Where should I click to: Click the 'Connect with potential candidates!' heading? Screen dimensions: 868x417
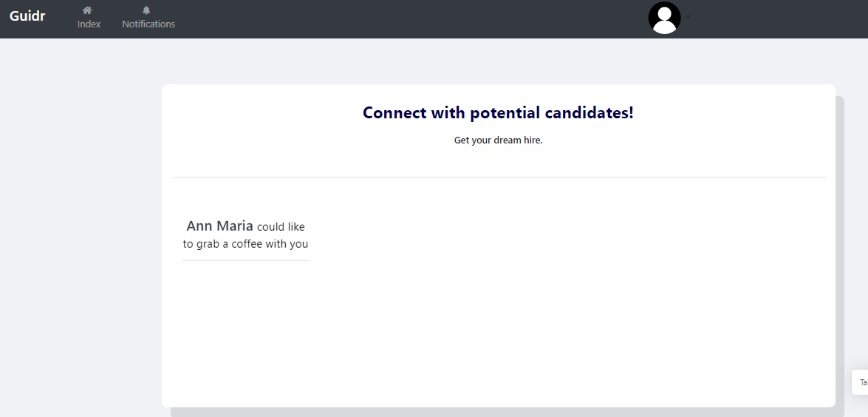click(498, 113)
